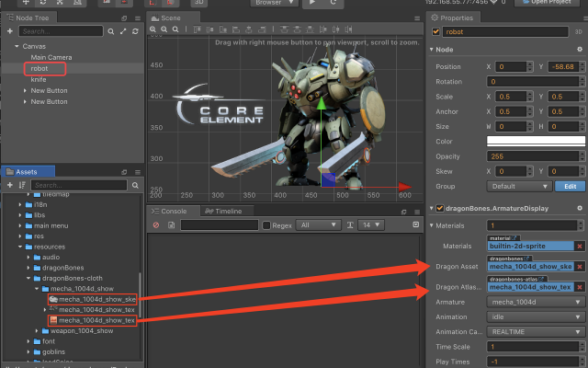The height and width of the screenshot is (368, 588).
Task: Distribute nodes by right edges
Action: pos(349,29)
